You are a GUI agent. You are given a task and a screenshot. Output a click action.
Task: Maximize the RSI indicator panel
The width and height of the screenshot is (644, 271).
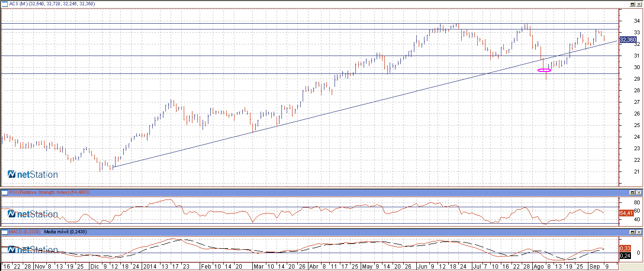632,192
